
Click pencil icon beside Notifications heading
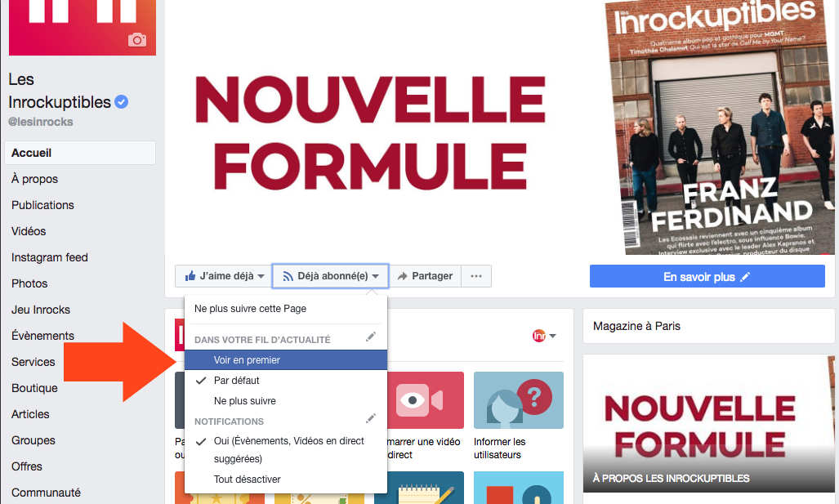371,418
